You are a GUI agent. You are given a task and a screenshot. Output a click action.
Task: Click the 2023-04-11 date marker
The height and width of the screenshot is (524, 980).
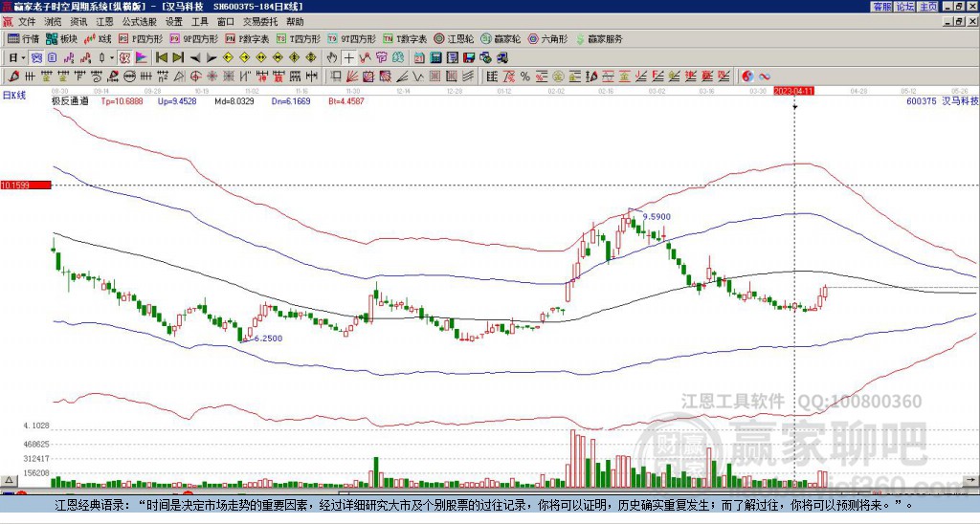click(794, 91)
